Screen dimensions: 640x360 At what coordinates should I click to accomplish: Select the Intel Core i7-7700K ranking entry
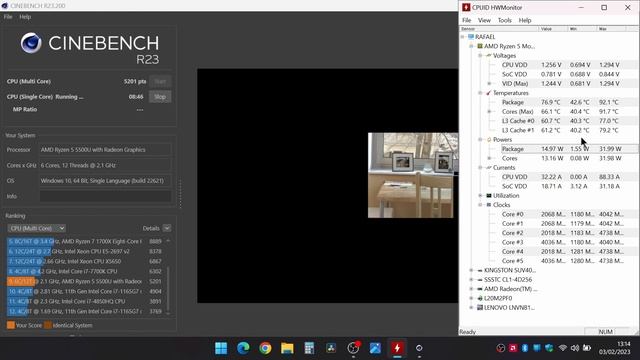[x=85, y=271]
